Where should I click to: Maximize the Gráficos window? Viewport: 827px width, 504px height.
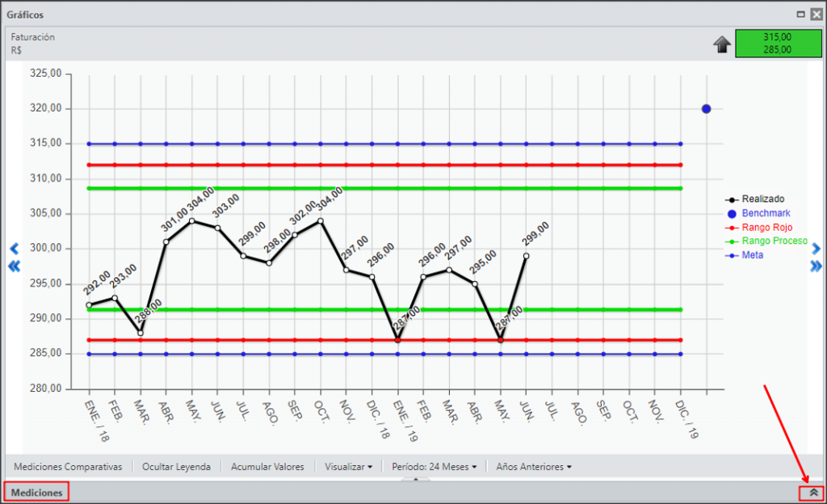(x=800, y=15)
